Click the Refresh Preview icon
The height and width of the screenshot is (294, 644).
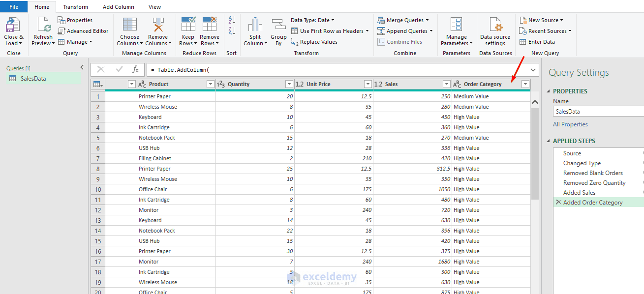[x=43, y=25]
